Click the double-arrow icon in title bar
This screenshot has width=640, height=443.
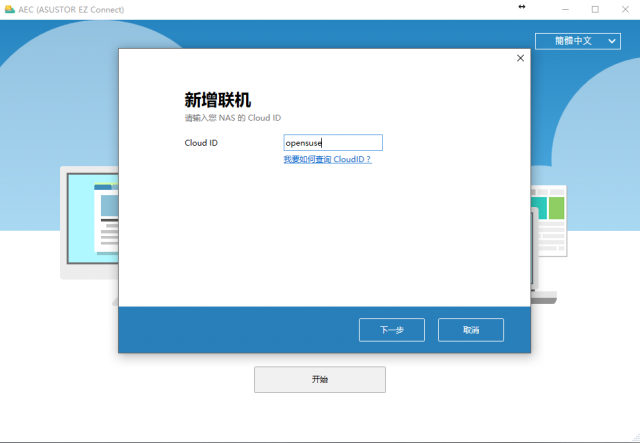(x=522, y=7)
